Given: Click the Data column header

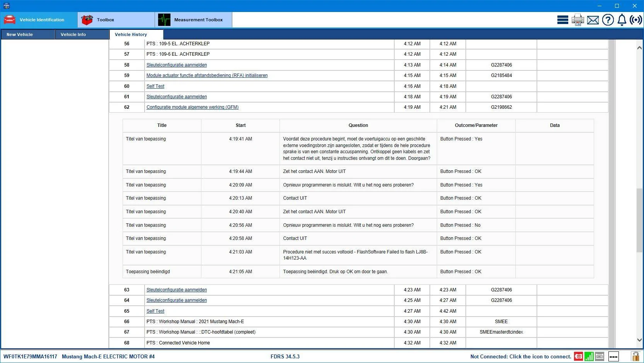Looking at the screenshot, I should tap(555, 125).
